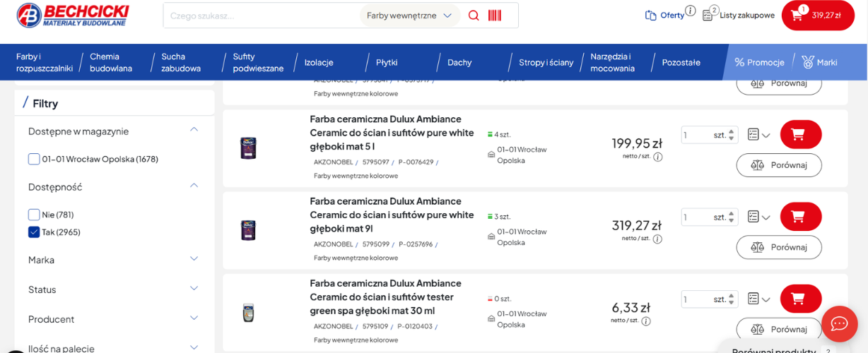
Task: Open the red chat bubble icon
Action: pos(840,324)
